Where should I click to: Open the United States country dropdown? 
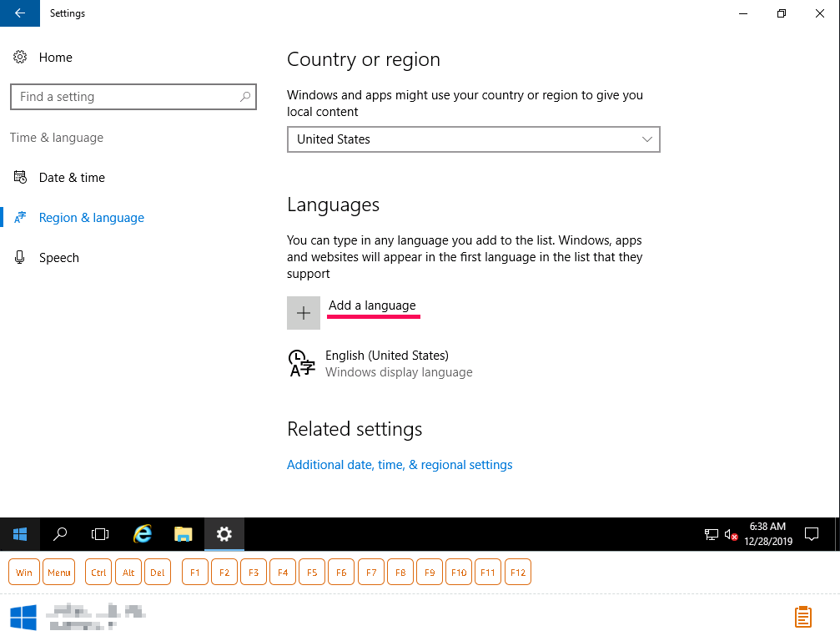coord(474,139)
